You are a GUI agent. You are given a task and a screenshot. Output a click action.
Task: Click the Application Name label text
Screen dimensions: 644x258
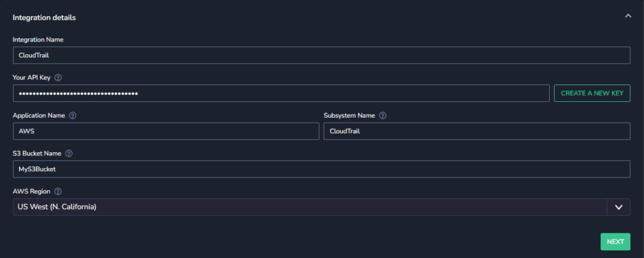pos(38,115)
